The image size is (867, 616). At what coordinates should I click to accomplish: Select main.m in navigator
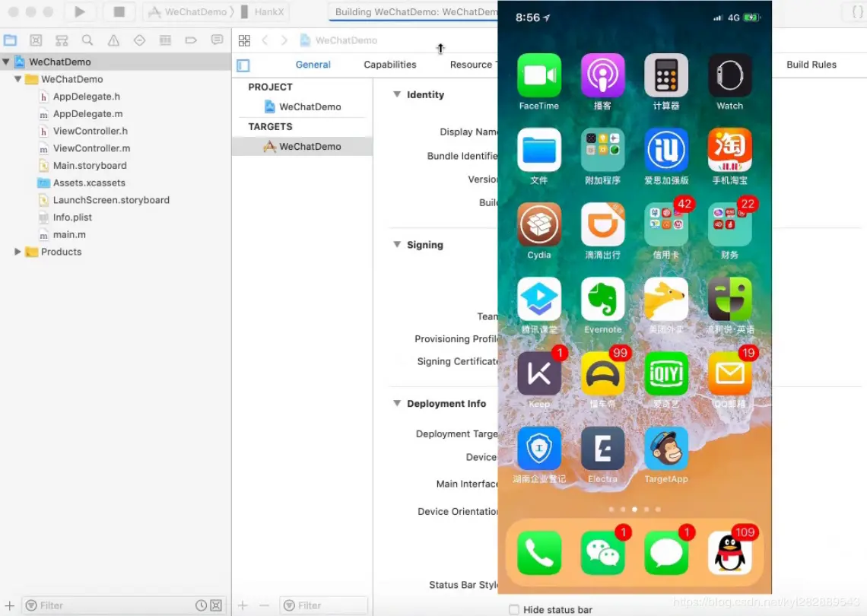69,234
